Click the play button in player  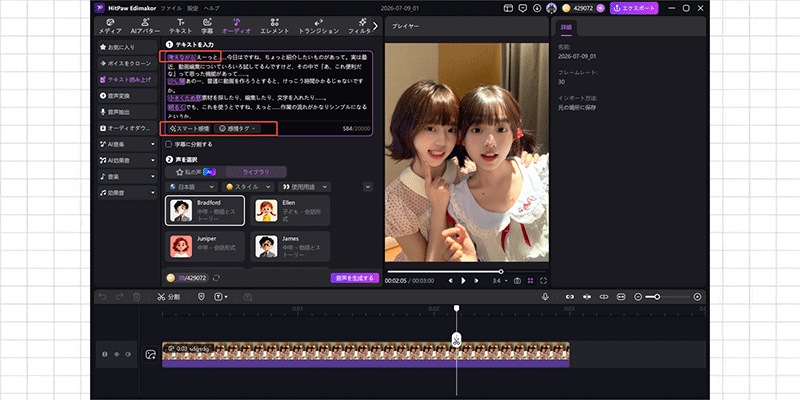(x=463, y=281)
